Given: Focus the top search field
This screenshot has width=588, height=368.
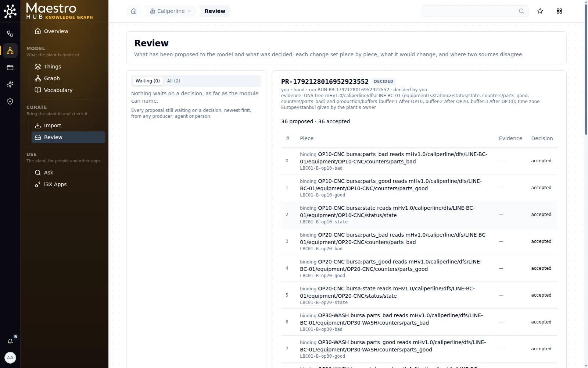Looking at the screenshot, I should (x=475, y=11).
